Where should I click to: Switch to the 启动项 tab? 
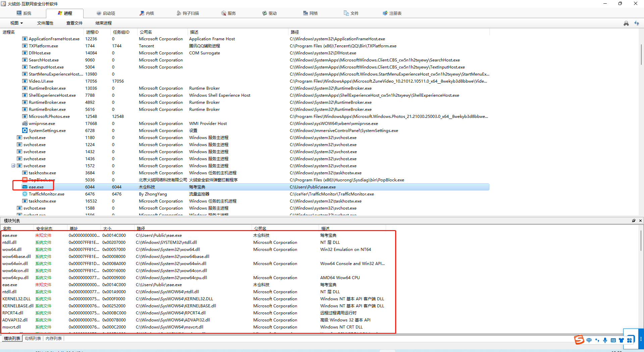pyautogui.click(x=106, y=13)
